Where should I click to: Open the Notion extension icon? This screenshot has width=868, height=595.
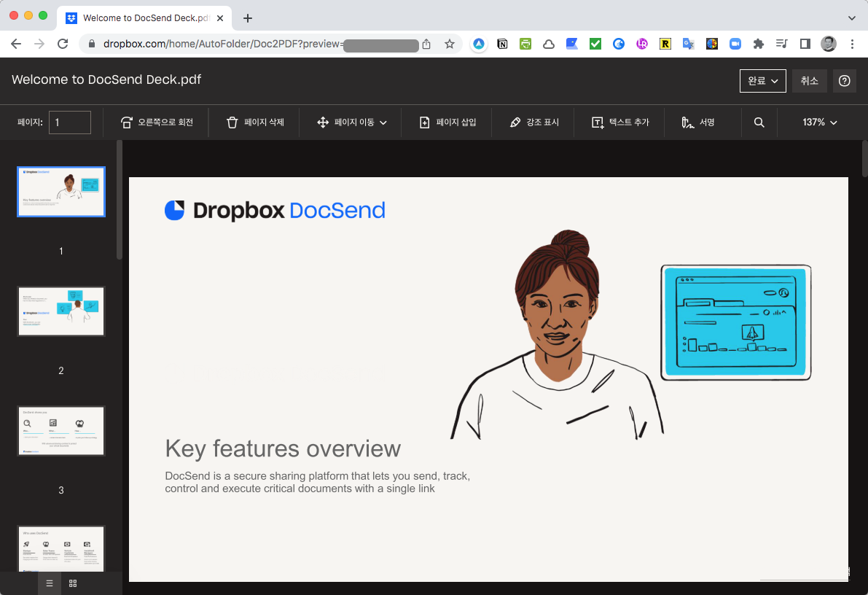pyautogui.click(x=502, y=44)
